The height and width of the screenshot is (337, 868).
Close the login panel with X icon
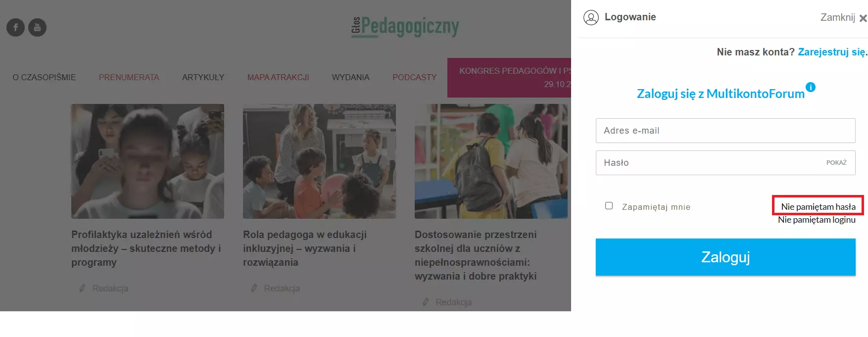[x=863, y=18]
